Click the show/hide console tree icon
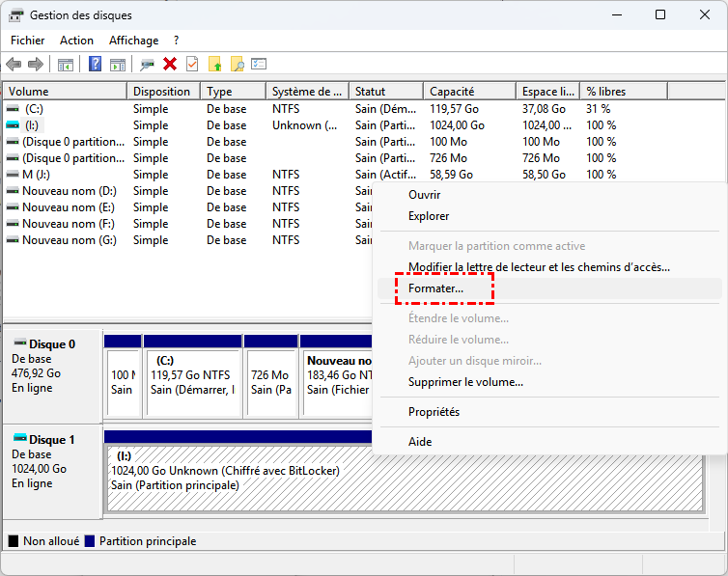The height and width of the screenshot is (576, 728). [x=66, y=65]
